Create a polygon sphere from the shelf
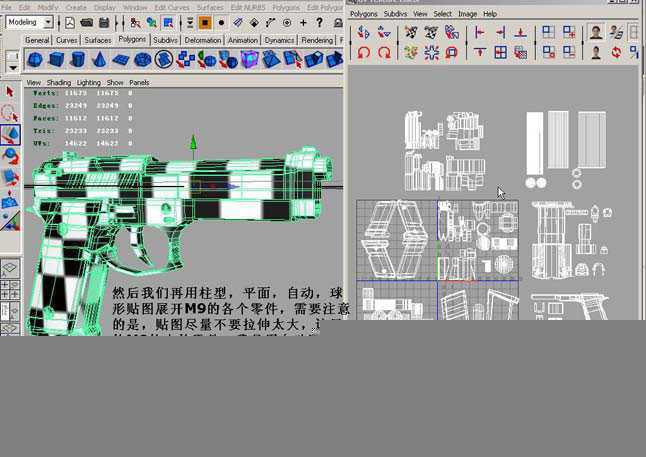Viewport: 646px width, 457px height. pyautogui.click(x=35, y=60)
